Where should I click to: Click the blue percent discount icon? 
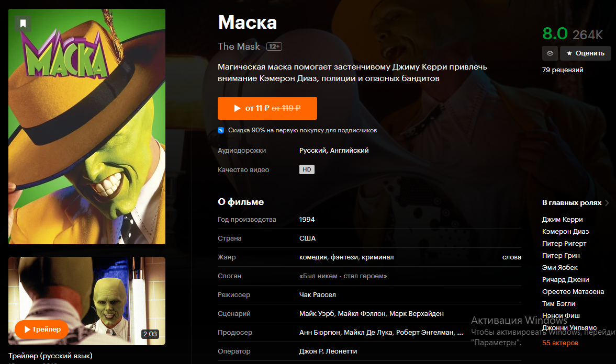[x=221, y=130]
